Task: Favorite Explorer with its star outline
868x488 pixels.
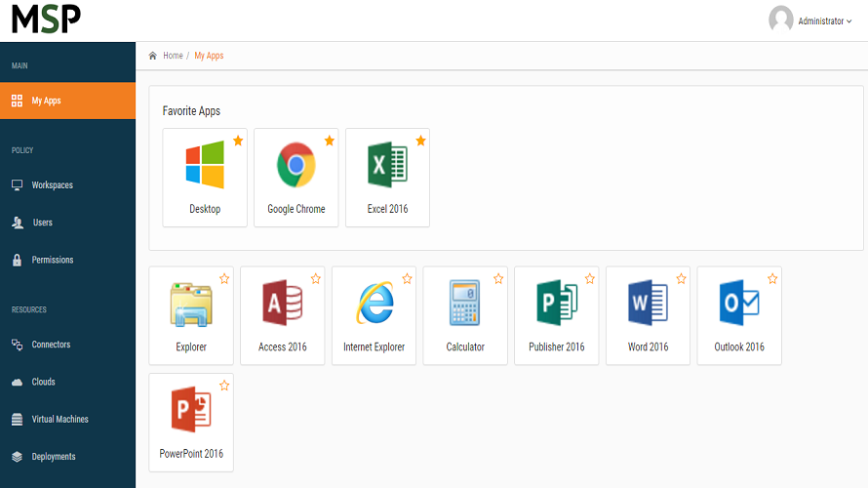Action: pyautogui.click(x=224, y=278)
